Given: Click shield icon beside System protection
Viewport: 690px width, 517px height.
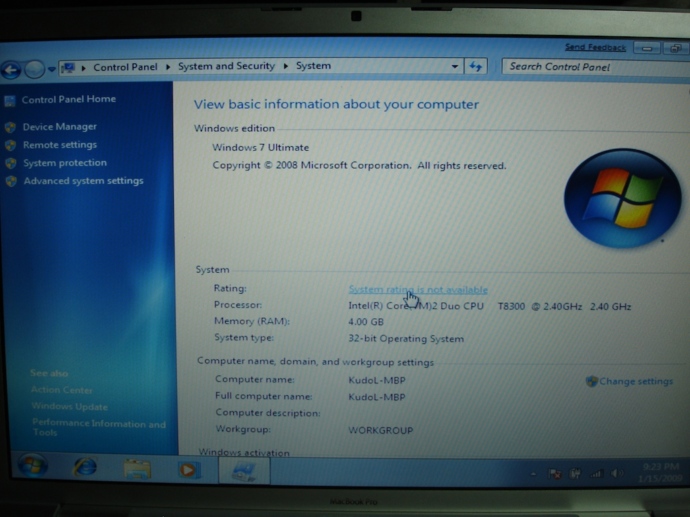Looking at the screenshot, I should [11, 163].
